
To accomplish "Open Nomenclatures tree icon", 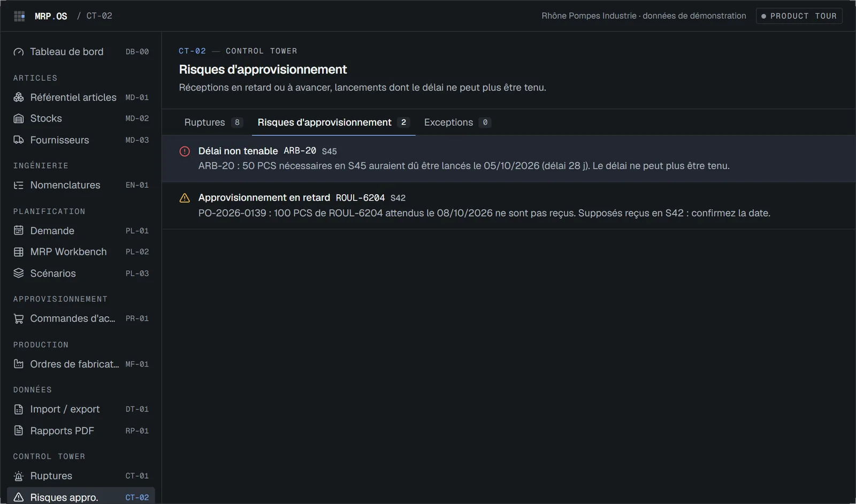I will point(19,185).
